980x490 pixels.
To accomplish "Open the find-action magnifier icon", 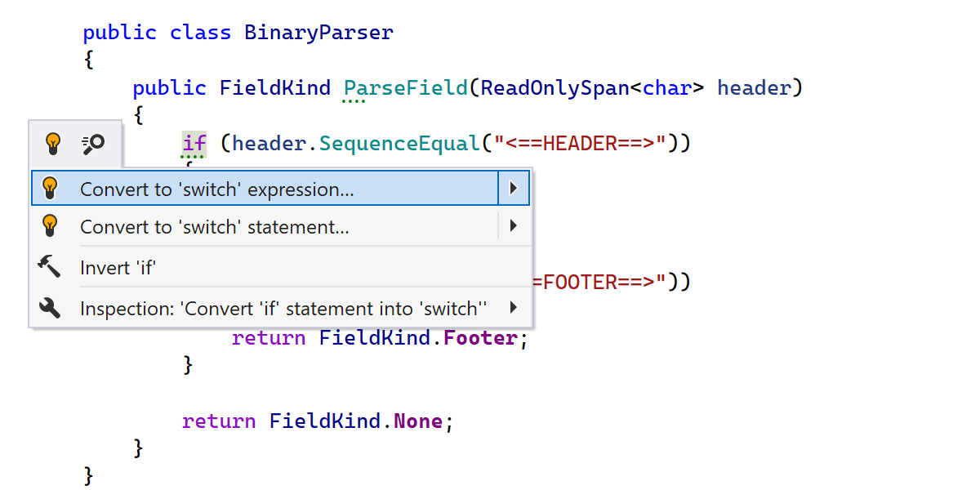I will [x=93, y=145].
